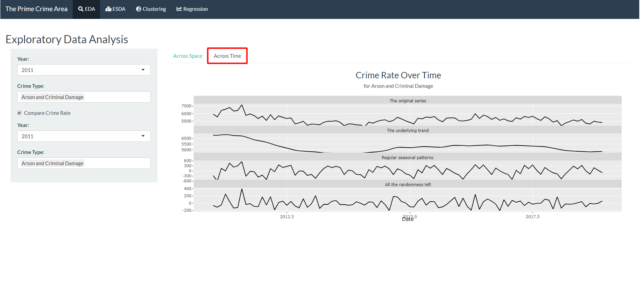Go to the Regression page
Screen dimensions: 644x305
(195, 9)
